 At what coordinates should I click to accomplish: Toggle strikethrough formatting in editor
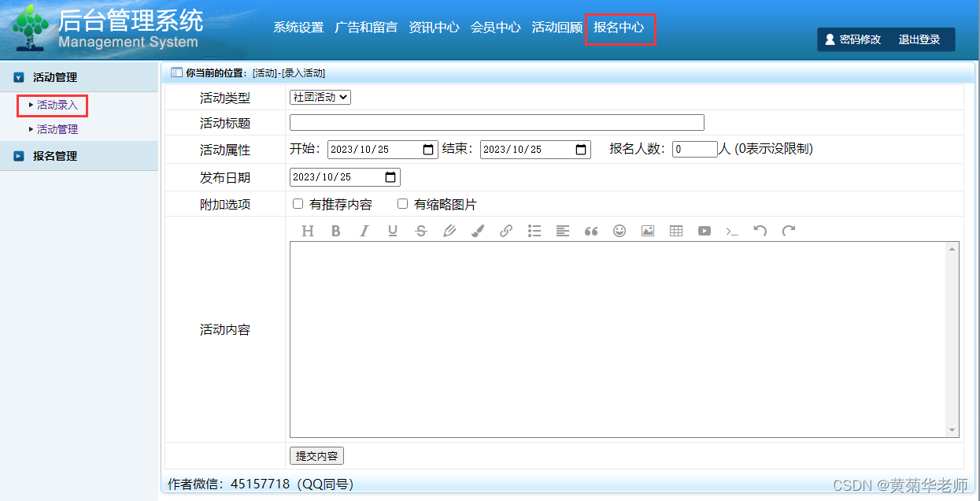click(421, 231)
